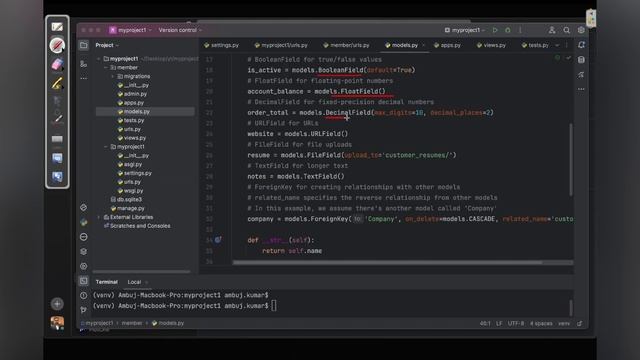This screenshot has height=360, width=640.
Task: Click the LF line separator status widget
Action: pyautogui.click(x=499, y=323)
